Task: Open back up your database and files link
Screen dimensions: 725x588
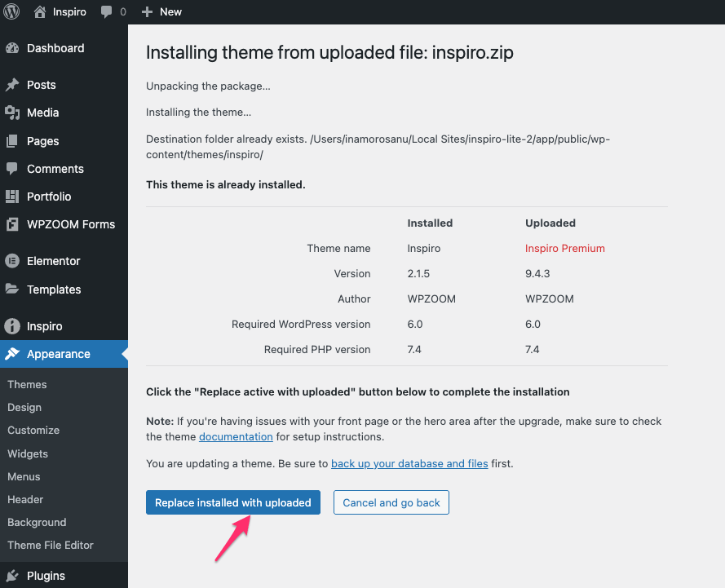Action: (409, 463)
